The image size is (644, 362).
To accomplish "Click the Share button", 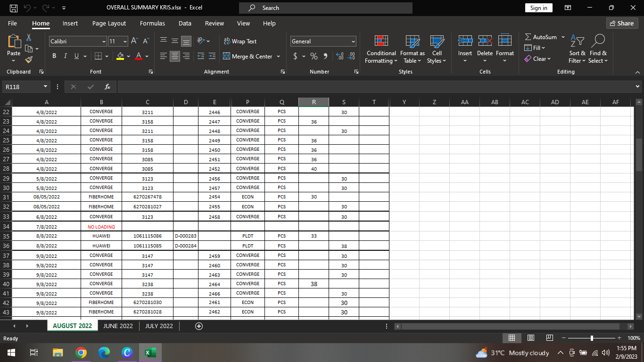I will pyautogui.click(x=622, y=24).
